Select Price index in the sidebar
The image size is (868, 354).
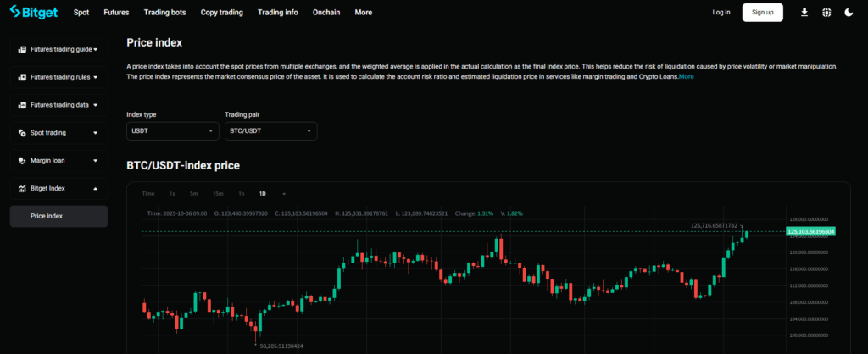(x=47, y=216)
